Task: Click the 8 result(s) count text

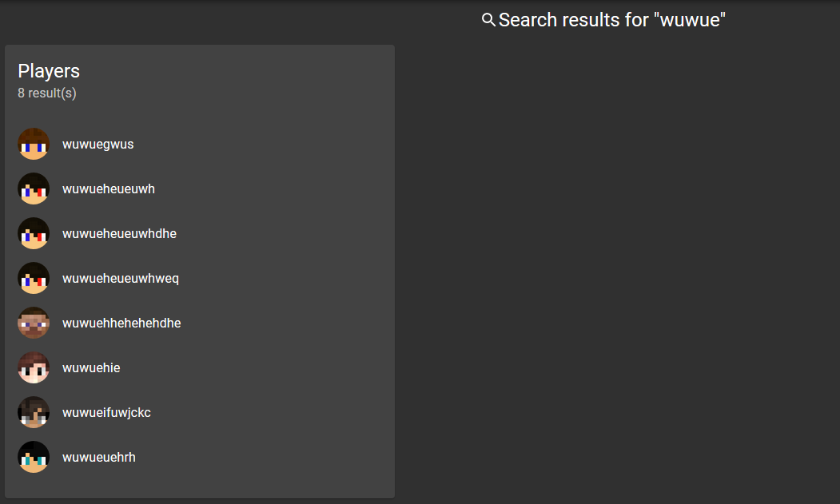Action: click(47, 93)
